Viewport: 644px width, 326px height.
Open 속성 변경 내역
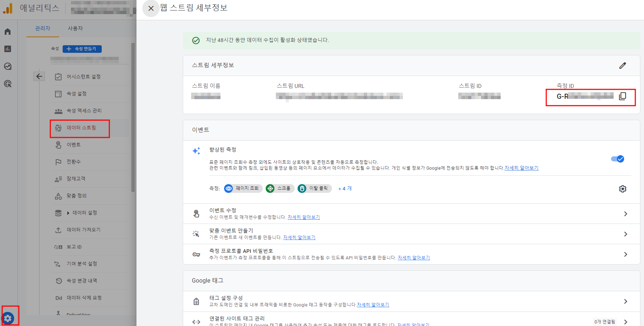pos(91,281)
